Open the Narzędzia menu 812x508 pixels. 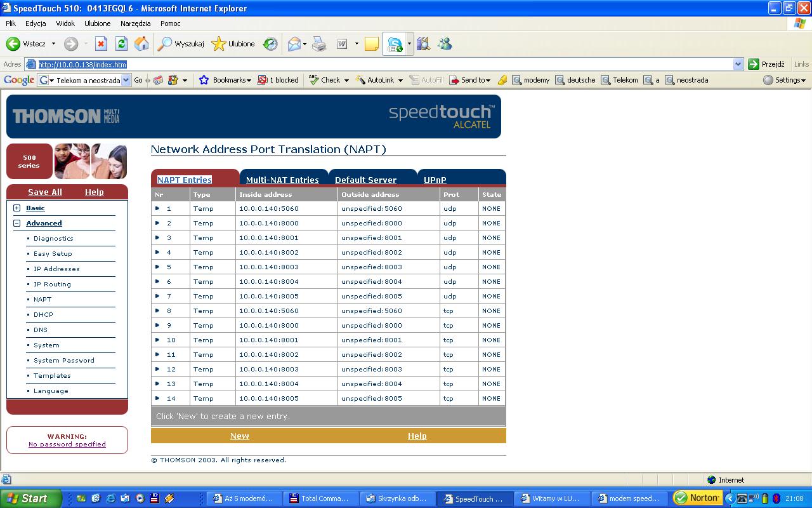coord(135,23)
